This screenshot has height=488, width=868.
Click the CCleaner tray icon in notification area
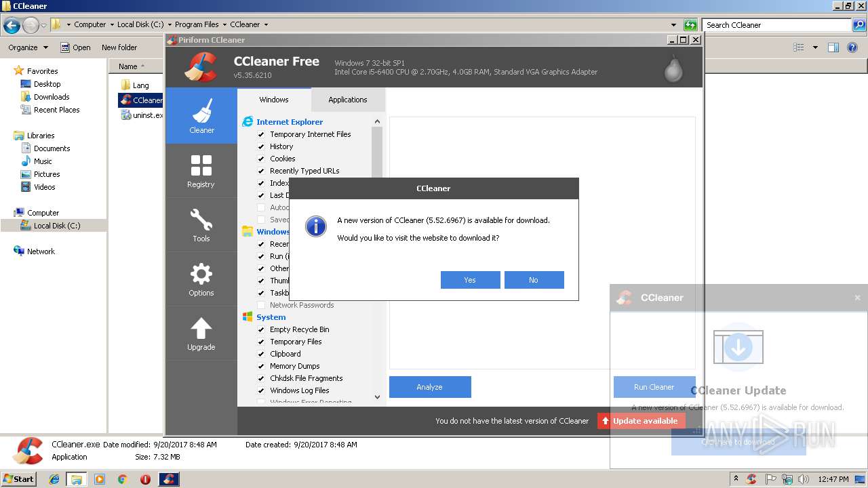tap(751, 479)
